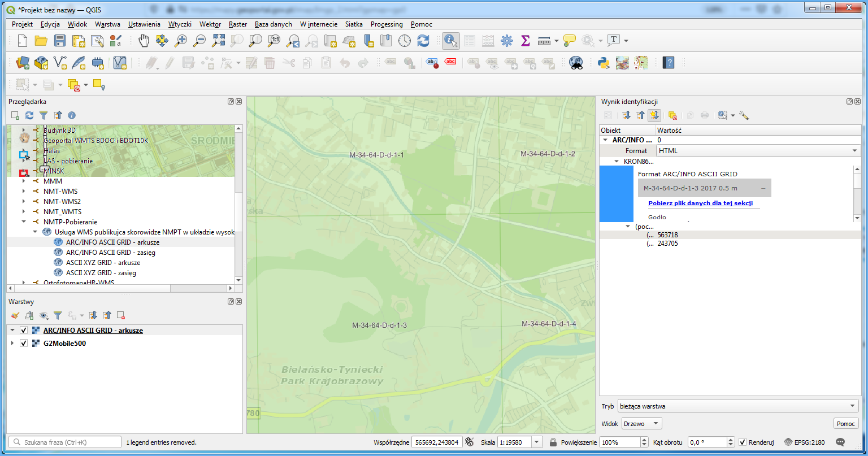The width and height of the screenshot is (868, 456).
Task: Toggle the scale lock padlock icon
Action: [553, 442]
